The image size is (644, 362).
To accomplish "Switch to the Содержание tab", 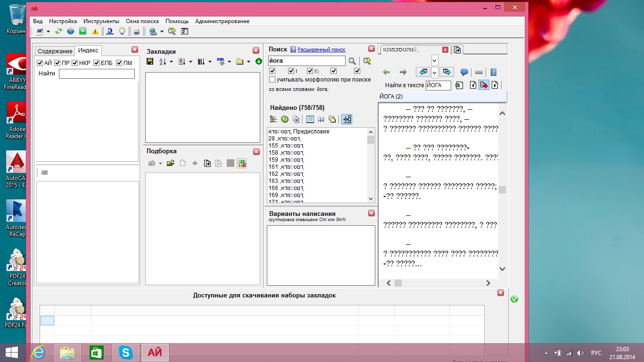I will coord(55,51).
